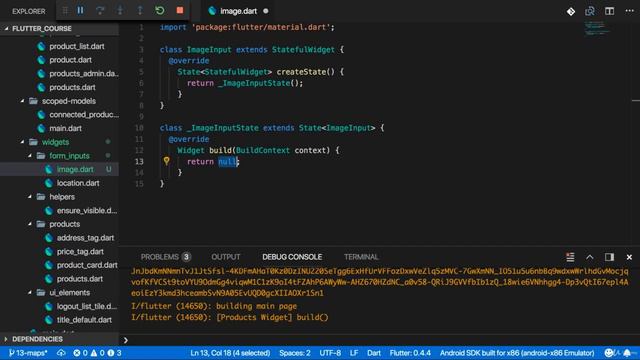Split the editor to the right

609,11
